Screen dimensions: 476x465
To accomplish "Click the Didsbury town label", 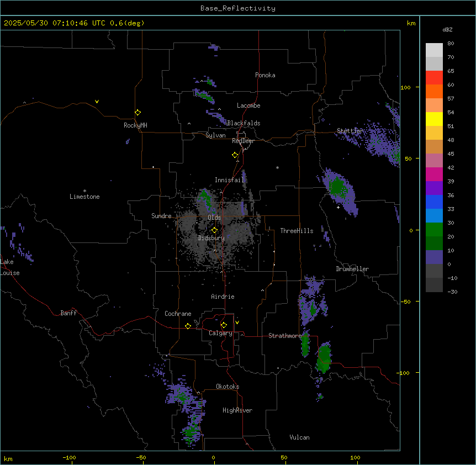I will tap(211, 238).
